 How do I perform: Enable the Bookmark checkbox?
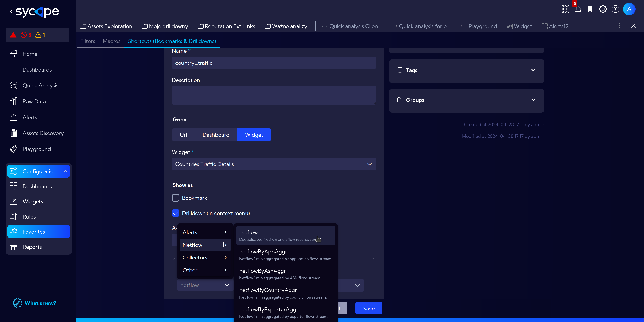pos(175,198)
